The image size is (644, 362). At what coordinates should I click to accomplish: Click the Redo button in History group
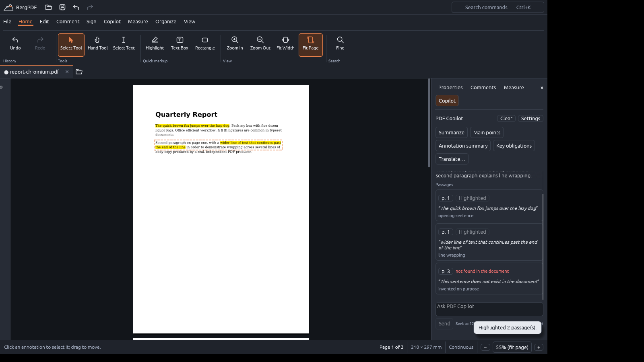40,45
